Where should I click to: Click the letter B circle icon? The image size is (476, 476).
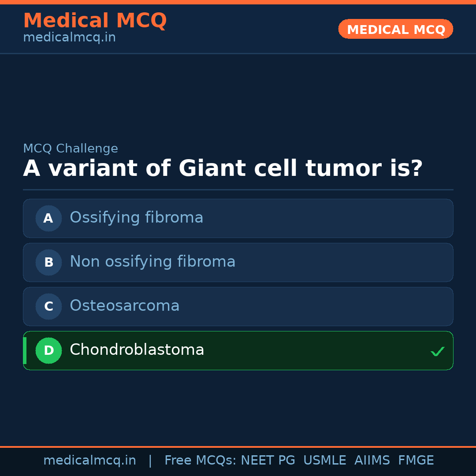point(48,262)
